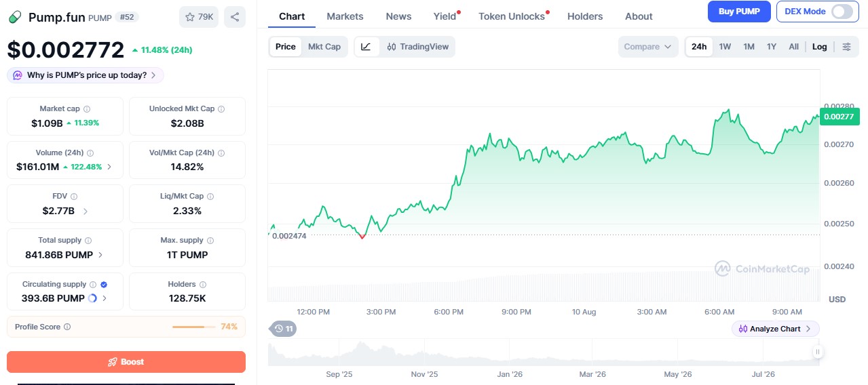Click the FDV info icon
868x385 pixels.
75,196
